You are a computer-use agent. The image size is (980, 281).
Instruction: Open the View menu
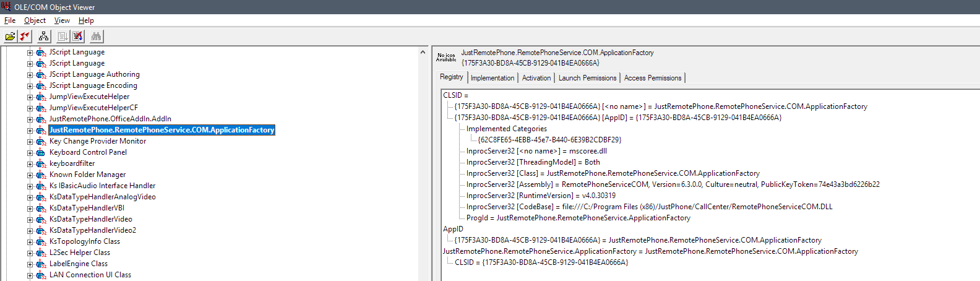pos(62,20)
